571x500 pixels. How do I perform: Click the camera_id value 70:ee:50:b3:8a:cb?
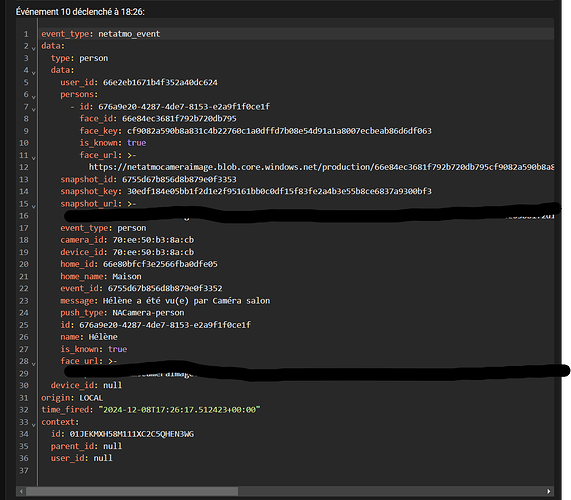(x=153, y=240)
